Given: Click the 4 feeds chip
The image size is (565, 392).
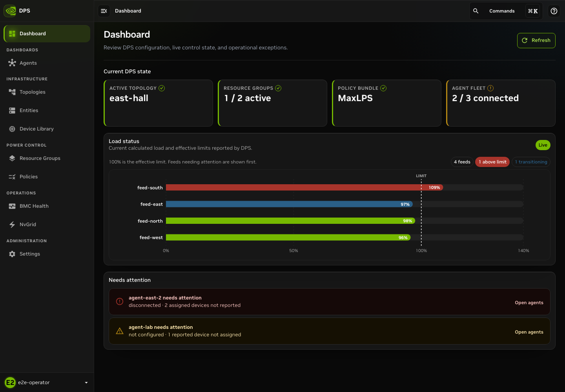Looking at the screenshot, I should pyautogui.click(x=462, y=162).
